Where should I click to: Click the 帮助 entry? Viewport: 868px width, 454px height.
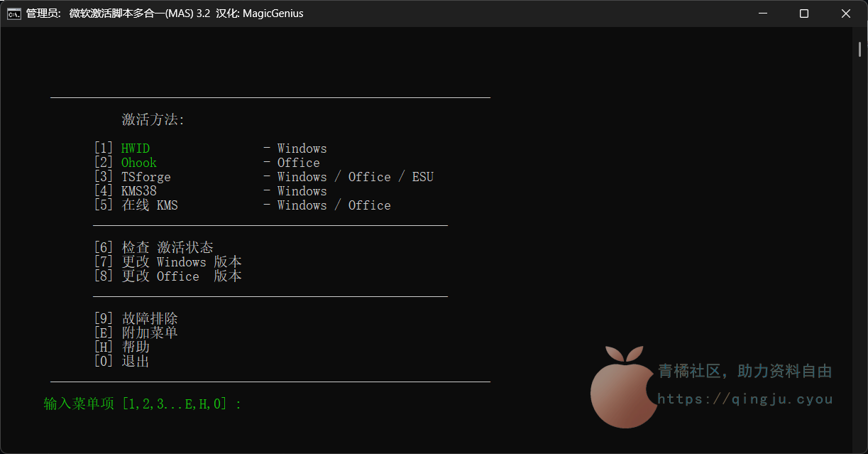pyautogui.click(x=121, y=347)
